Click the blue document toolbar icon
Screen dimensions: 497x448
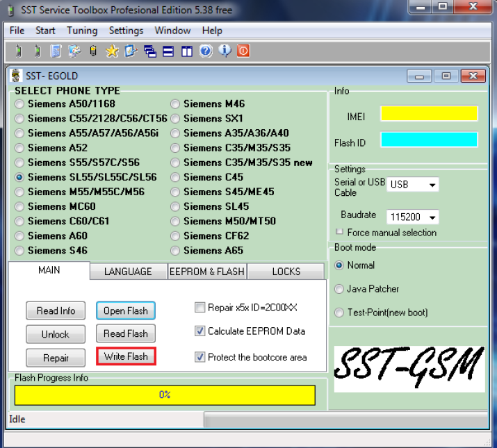[x=56, y=51]
